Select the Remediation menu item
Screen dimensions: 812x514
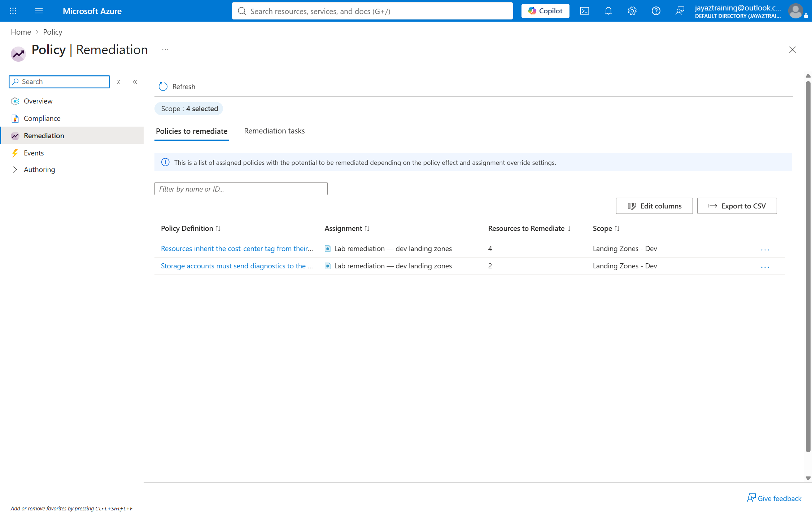tap(72, 136)
